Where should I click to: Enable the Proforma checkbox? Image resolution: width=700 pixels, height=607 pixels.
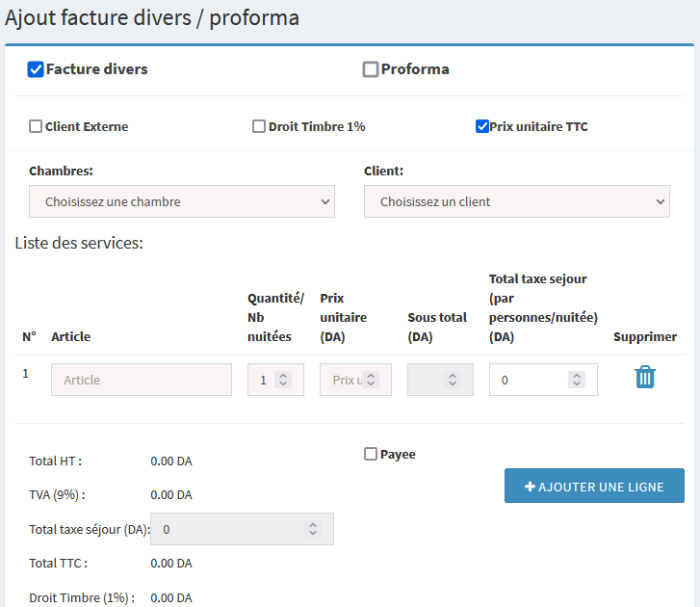pyautogui.click(x=371, y=69)
